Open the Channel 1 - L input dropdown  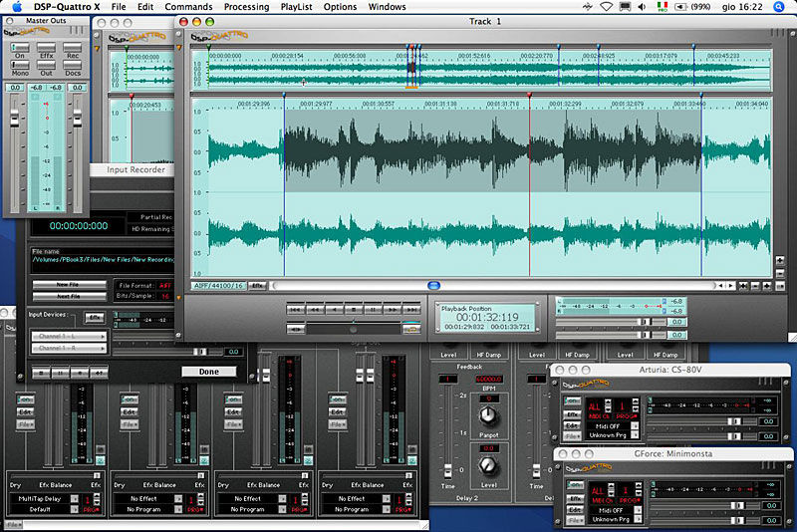tap(71, 337)
